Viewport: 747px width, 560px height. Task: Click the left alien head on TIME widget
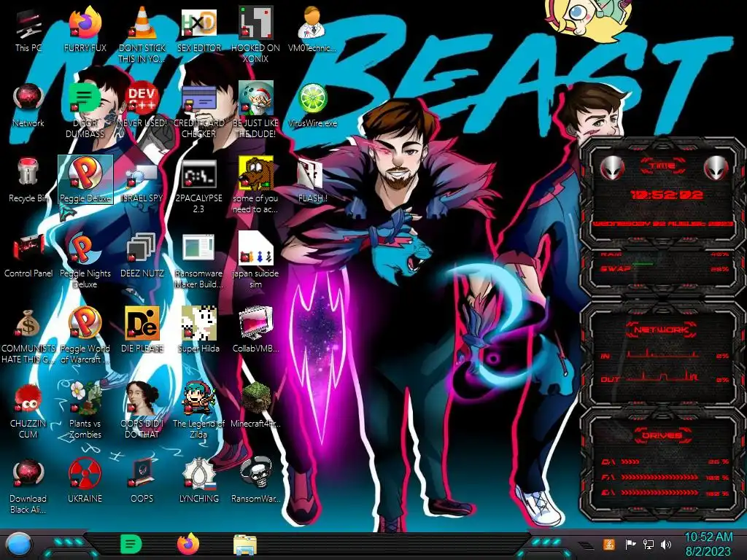pos(612,168)
